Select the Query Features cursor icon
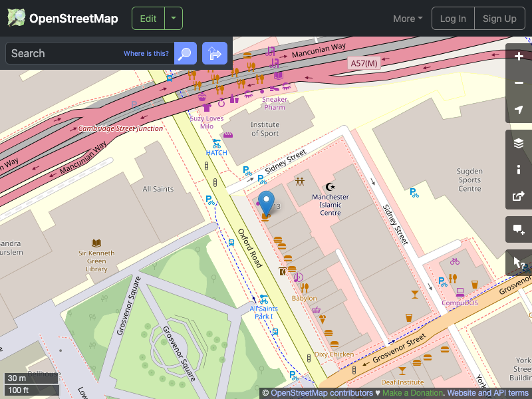Screen dimensions: 532x399 pyautogui.click(x=519, y=263)
